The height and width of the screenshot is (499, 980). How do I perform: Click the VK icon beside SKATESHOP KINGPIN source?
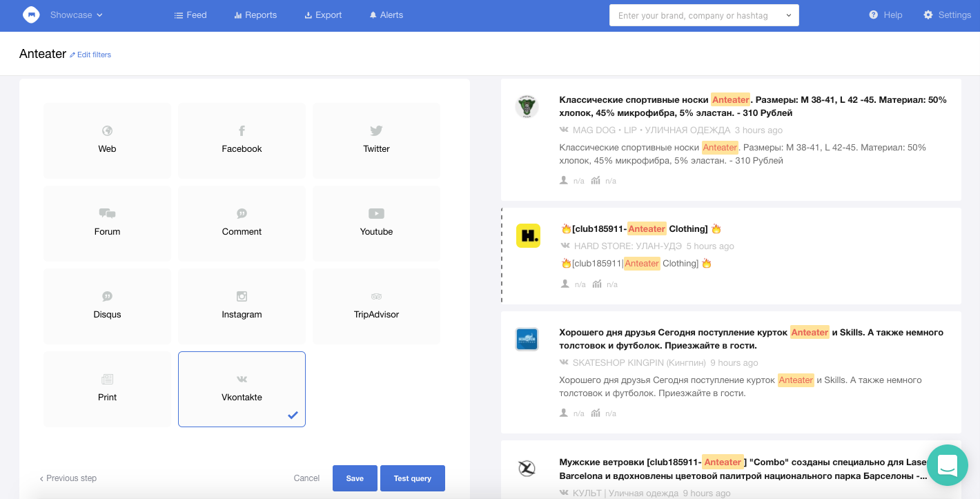point(564,362)
